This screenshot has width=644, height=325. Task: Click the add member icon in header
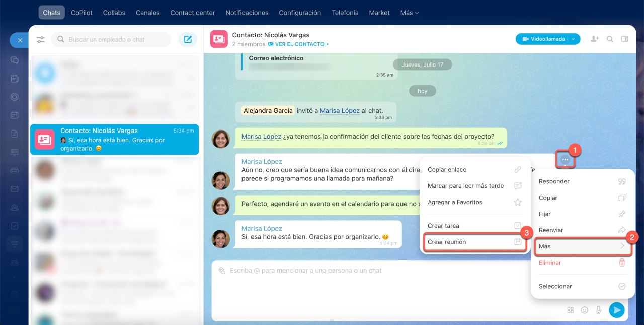coord(595,39)
